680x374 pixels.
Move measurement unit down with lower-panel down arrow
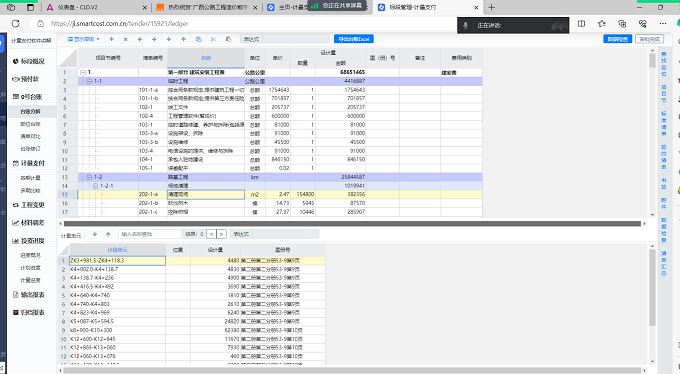pos(95,234)
